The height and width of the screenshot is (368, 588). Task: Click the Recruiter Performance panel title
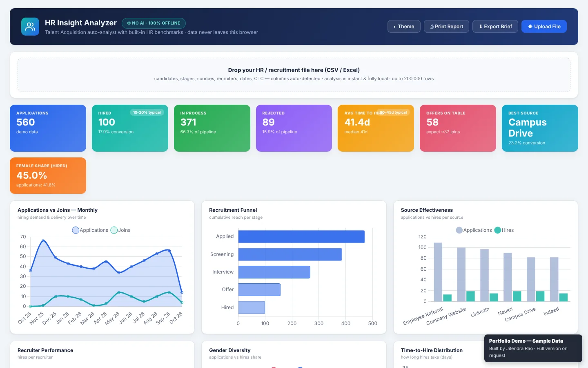[x=45, y=350]
